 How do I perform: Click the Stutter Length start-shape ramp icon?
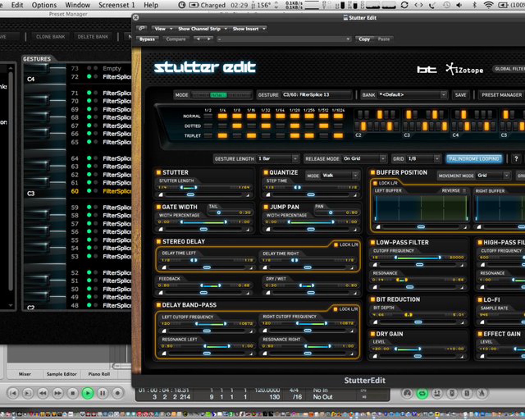[x=161, y=195]
